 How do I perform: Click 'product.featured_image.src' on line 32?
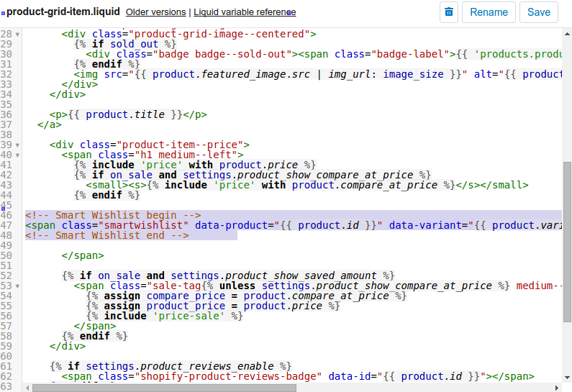click(x=231, y=74)
